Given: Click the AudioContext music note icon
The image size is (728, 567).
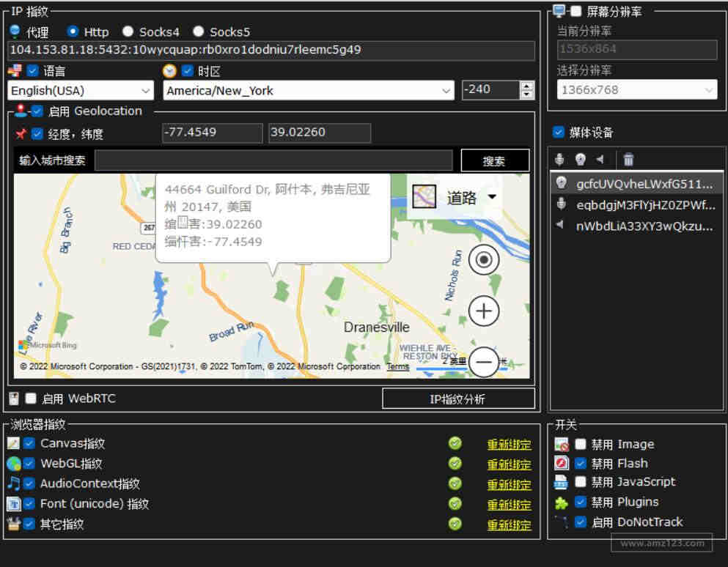Looking at the screenshot, I should click(13, 483).
